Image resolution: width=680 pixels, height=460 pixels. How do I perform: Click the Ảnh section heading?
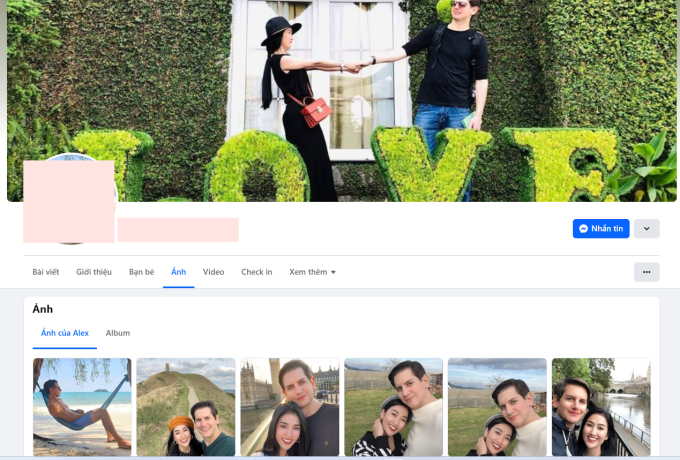[x=42, y=309]
